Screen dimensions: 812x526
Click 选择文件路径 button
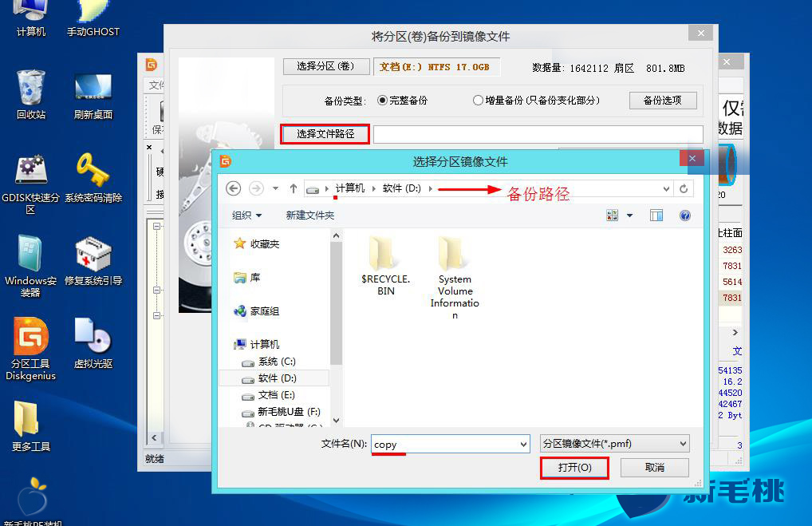click(325, 134)
